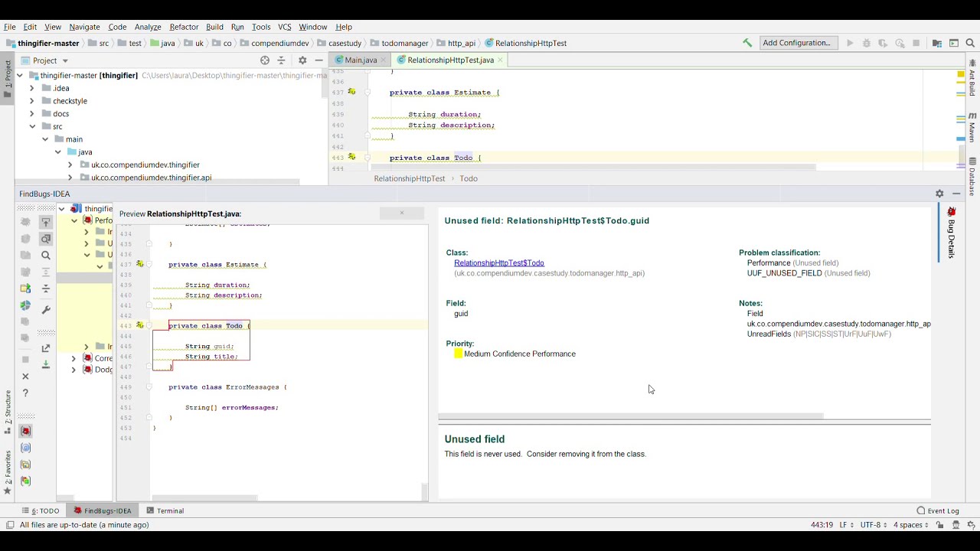The image size is (980, 551).
Task: Open FindBugs help question mark icon
Action: (25, 393)
